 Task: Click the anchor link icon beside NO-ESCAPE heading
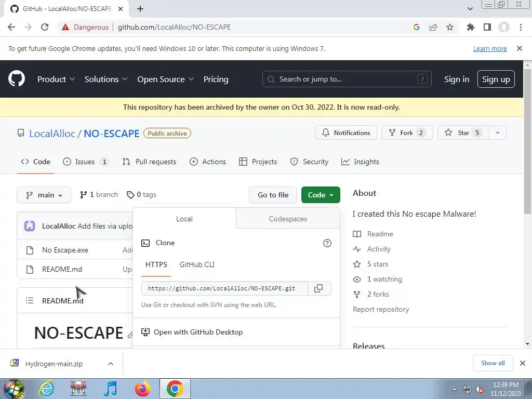129,335
